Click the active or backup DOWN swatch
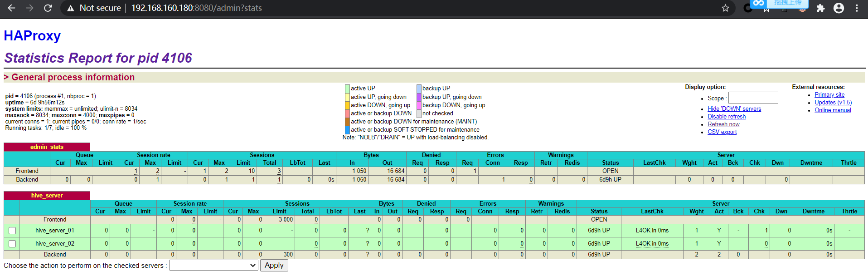The width and height of the screenshot is (868, 276). click(x=347, y=113)
